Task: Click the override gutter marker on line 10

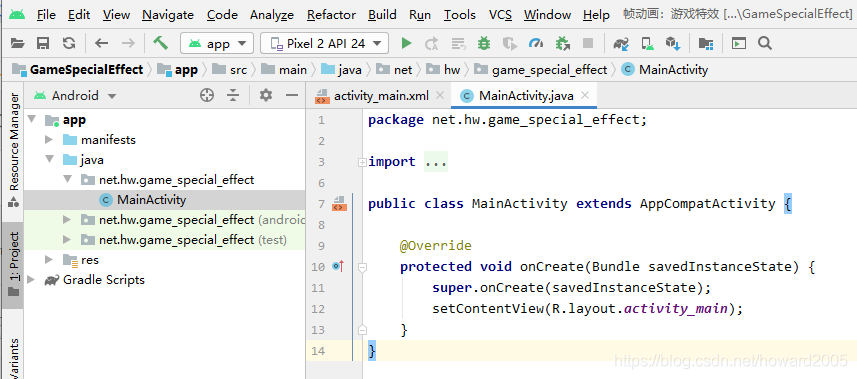Action: click(338, 266)
